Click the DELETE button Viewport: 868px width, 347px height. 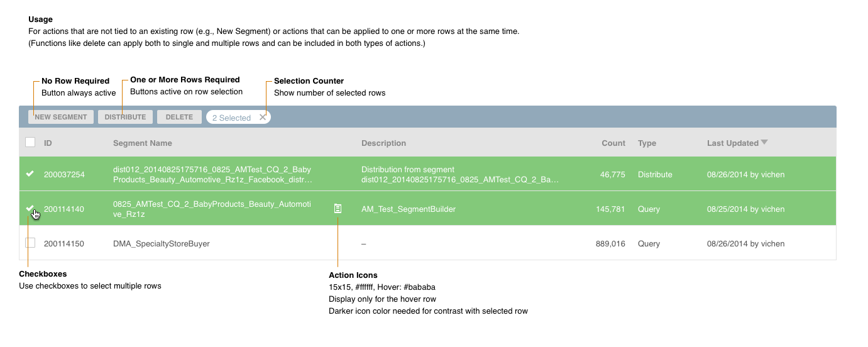[x=179, y=117]
